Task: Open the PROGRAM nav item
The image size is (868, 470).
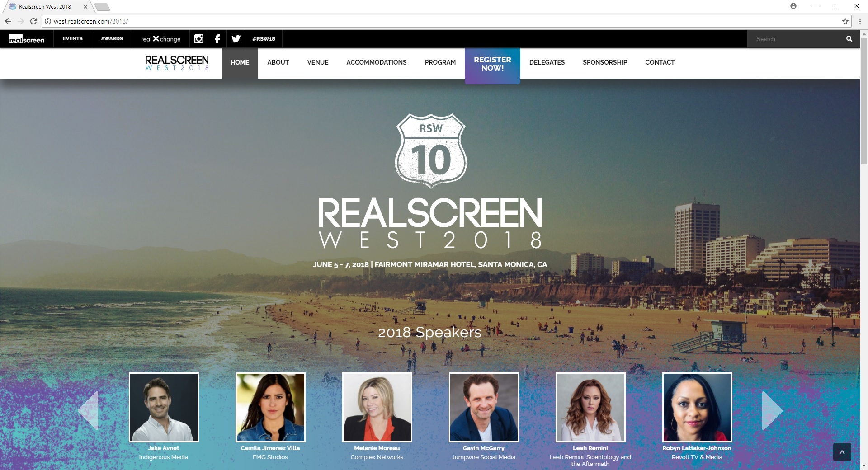Action: [x=440, y=63]
